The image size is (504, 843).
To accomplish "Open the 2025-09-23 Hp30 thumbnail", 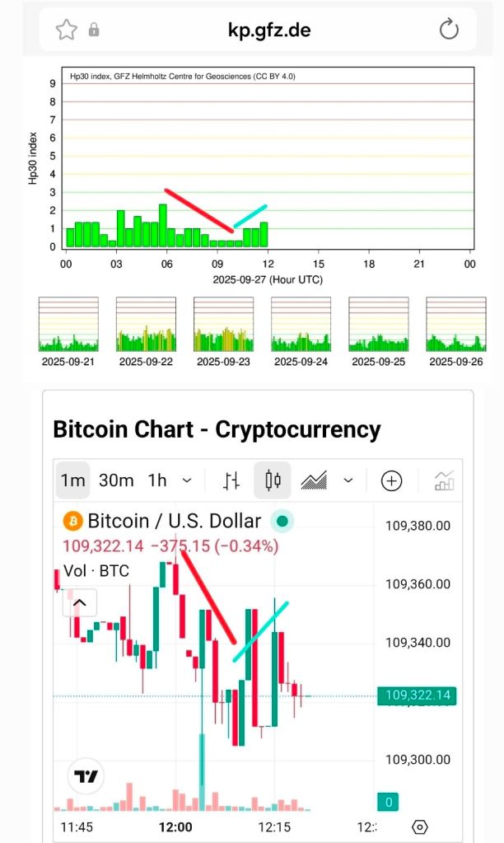I will tap(223, 324).
